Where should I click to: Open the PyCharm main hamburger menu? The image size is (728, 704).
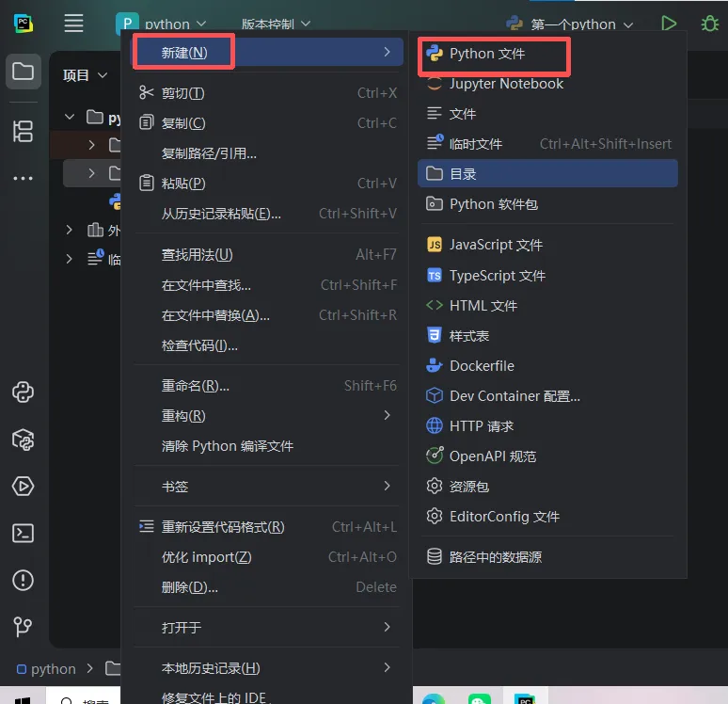pyautogui.click(x=73, y=24)
